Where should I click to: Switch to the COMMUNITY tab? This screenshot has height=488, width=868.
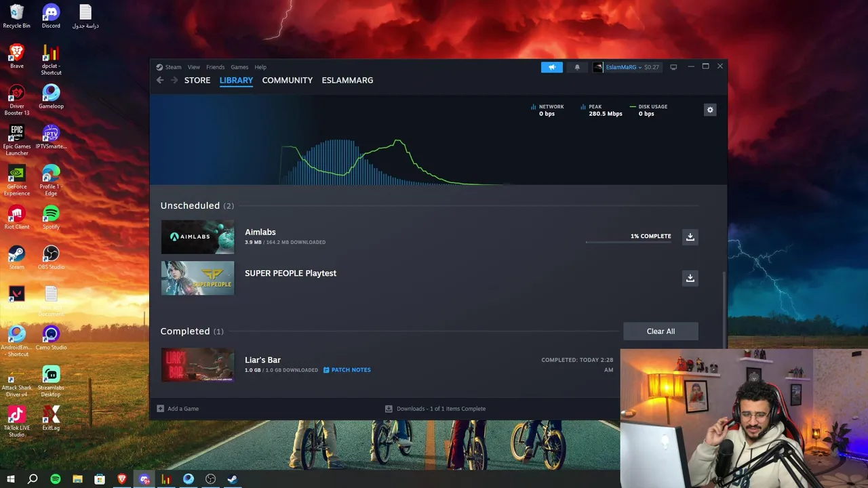tap(288, 80)
